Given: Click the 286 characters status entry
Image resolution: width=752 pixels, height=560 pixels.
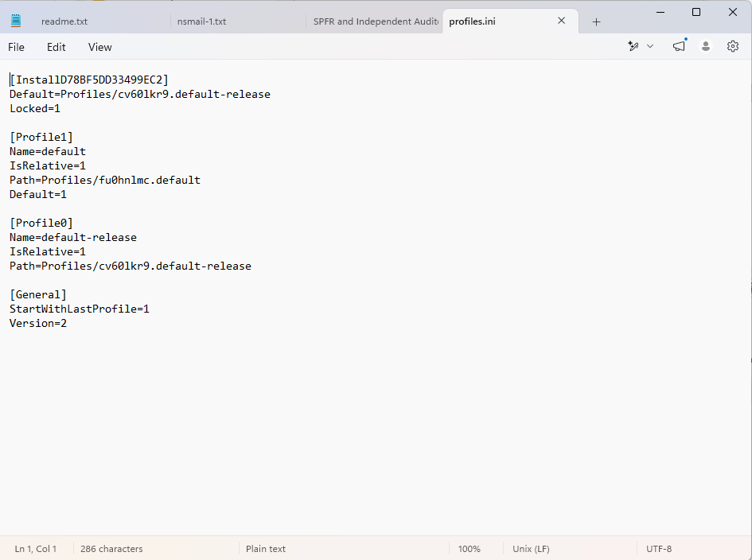Looking at the screenshot, I should [111, 549].
